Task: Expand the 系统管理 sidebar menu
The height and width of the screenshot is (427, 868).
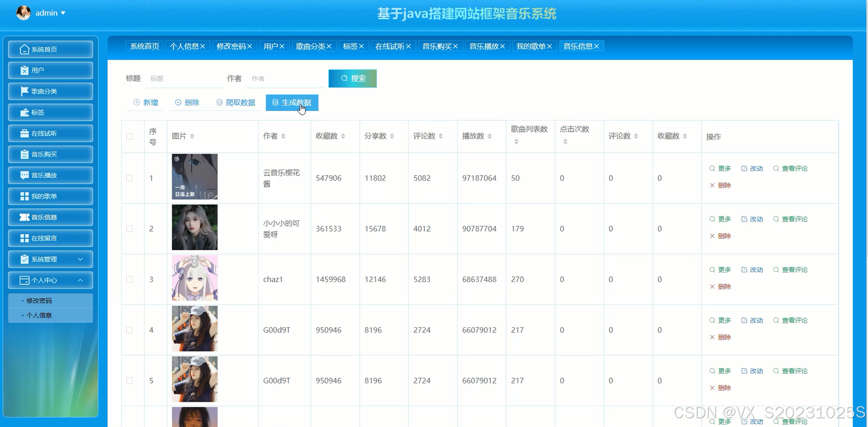Action: pyautogui.click(x=50, y=259)
